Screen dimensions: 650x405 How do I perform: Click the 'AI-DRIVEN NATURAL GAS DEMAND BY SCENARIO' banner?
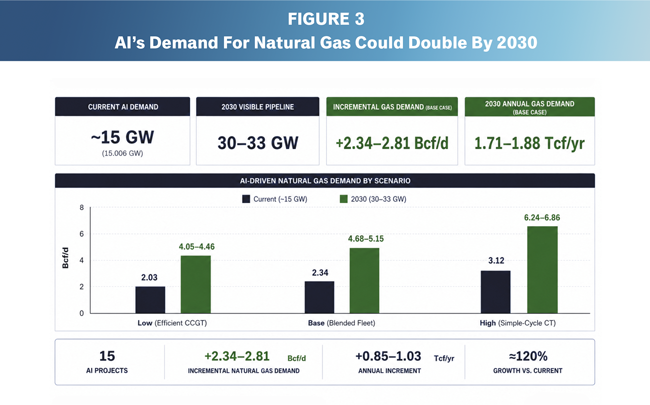coord(325,181)
